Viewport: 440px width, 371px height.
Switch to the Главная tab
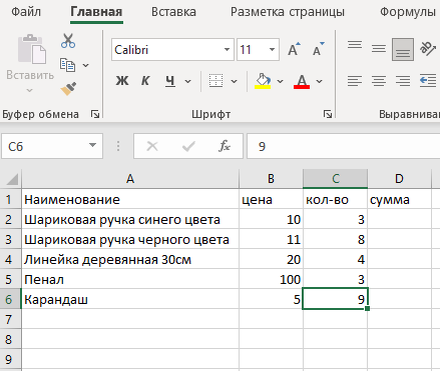pos(96,12)
